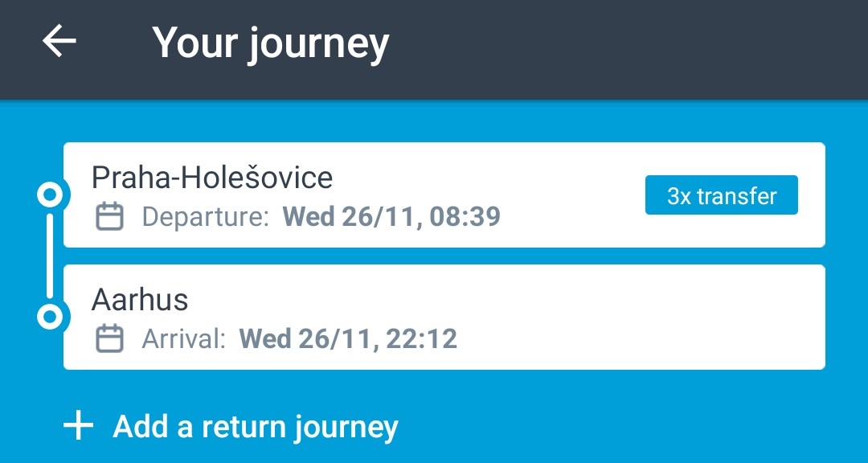The height and width of the screenshot is (463, 868).
Task: Tap the "Departure:" label
Action: [x=206, y=217]
